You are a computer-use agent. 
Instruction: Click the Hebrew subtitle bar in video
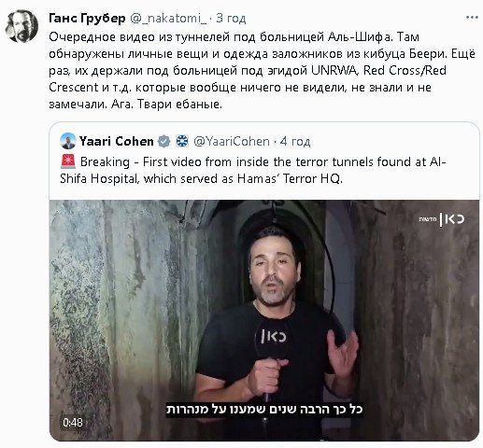point(264,409)
